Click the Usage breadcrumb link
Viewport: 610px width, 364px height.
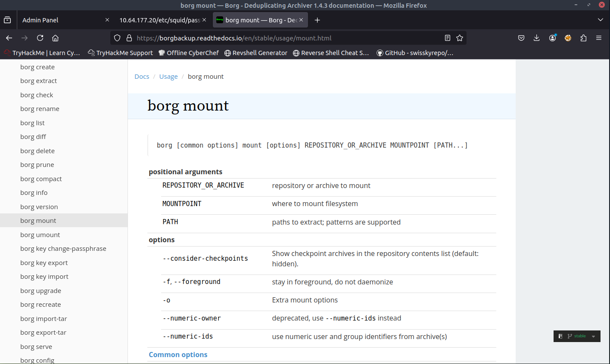pos(168,77)
